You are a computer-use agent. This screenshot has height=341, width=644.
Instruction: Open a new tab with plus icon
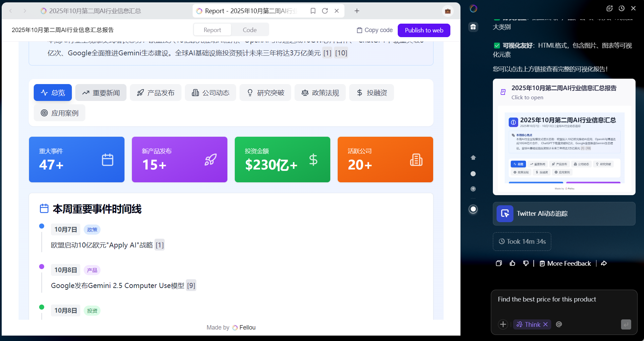click(x=357, y=11)
